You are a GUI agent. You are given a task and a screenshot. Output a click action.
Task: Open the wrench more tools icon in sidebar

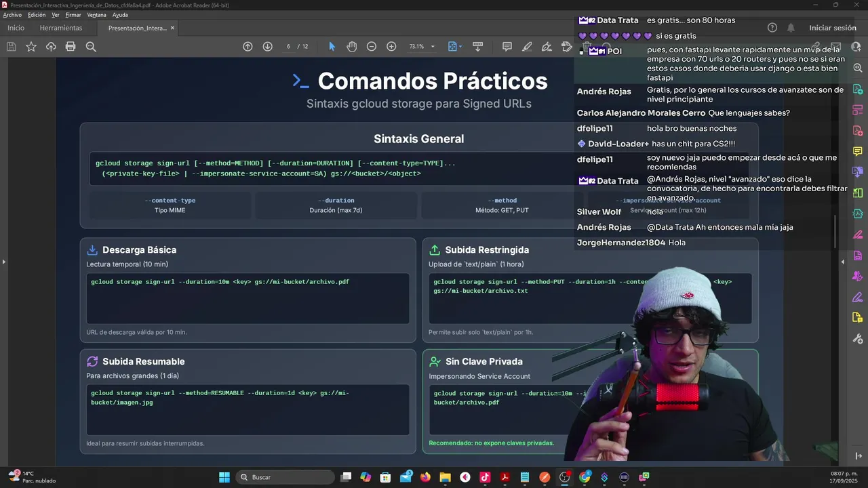[858, 339]
